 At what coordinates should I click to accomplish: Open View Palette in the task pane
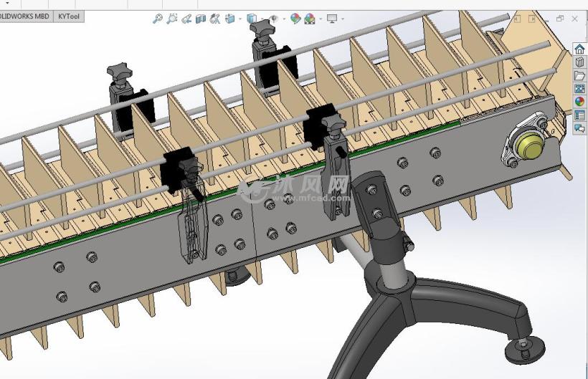pos(579,89)
